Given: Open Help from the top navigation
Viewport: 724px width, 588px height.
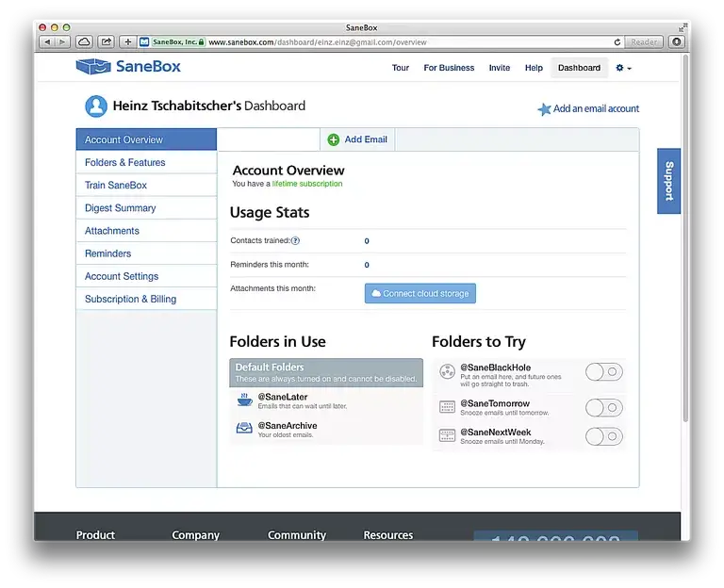Looking at the screenshot, I should pyautogui.click(x=534, y=68).
